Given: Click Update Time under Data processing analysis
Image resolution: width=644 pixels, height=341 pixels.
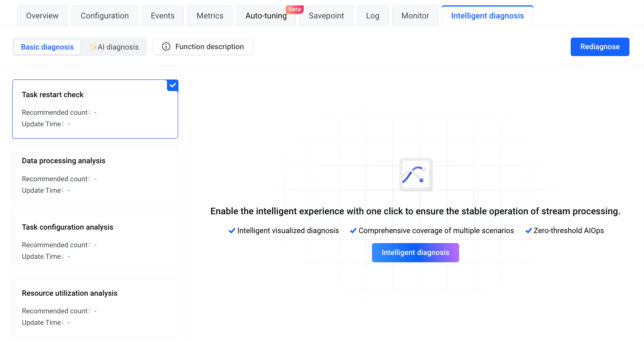Looking at the screenshot, I should [x=46, y=190].
